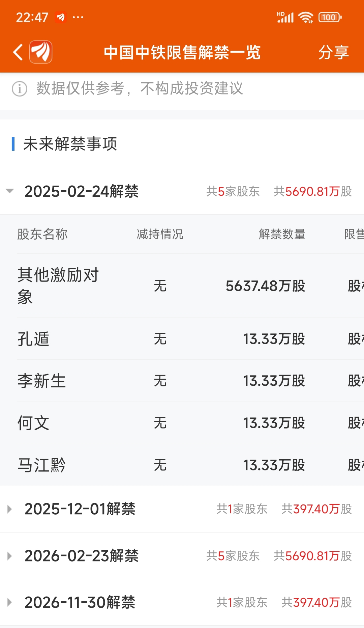Tap the page title 中国中铁限售解禁一览
Image resolution: width=364 pixels, height=628 pixels.
[182, 52]
